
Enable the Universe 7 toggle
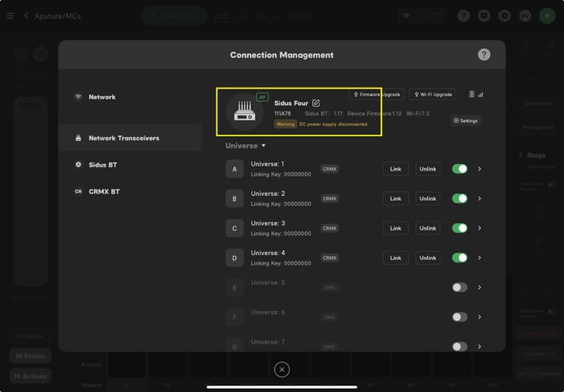coord(460,346)
